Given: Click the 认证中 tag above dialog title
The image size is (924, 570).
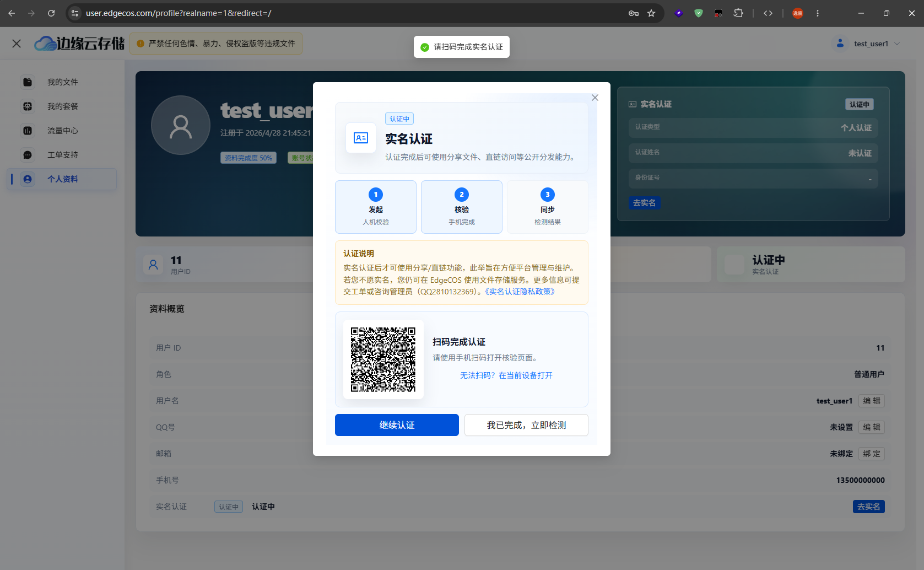Looking at the screenshot, I should (399, 119).
